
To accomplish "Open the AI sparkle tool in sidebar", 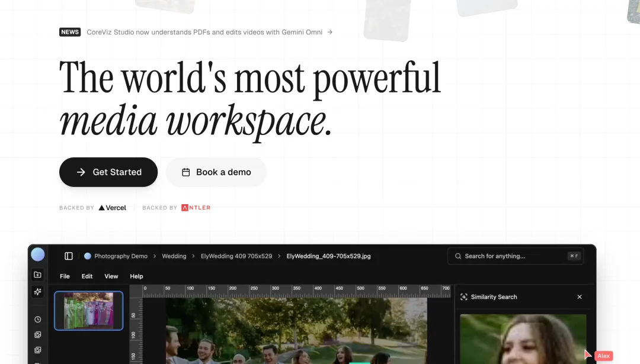I will tap(37, 292).
